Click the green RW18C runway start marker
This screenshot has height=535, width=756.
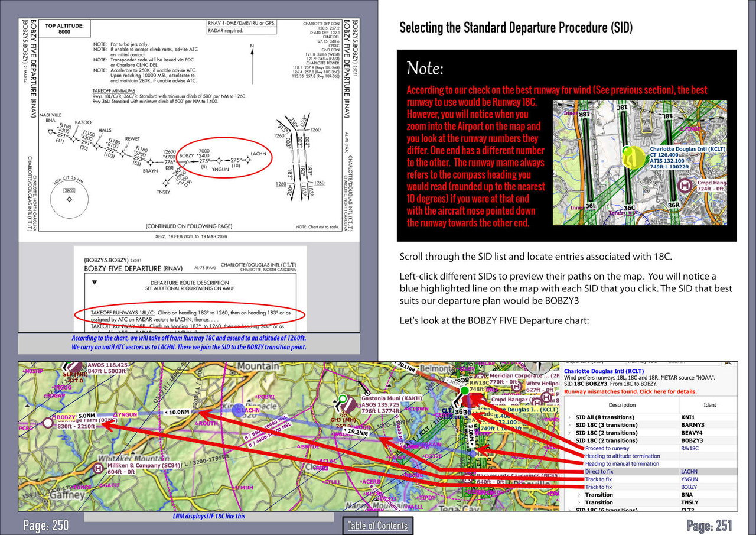pyautogui.click(x=464, y=390)
